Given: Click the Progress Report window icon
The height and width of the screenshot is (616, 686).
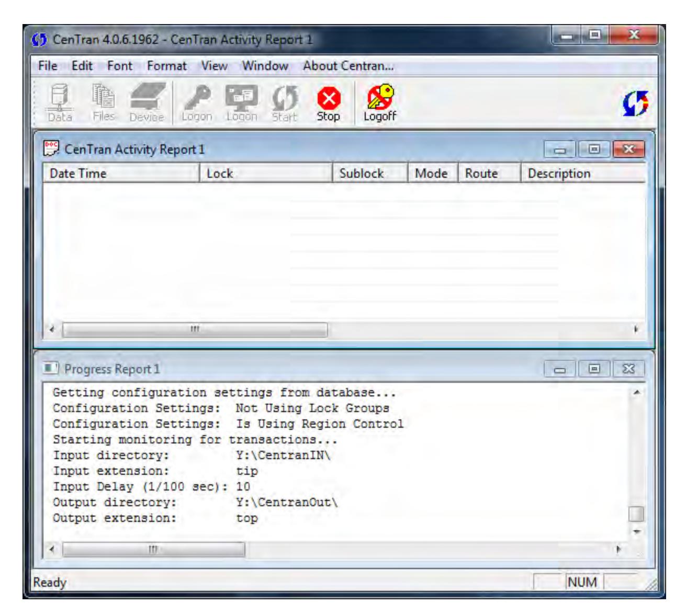Looking at the screenshot, I should (x=51, y=369).
